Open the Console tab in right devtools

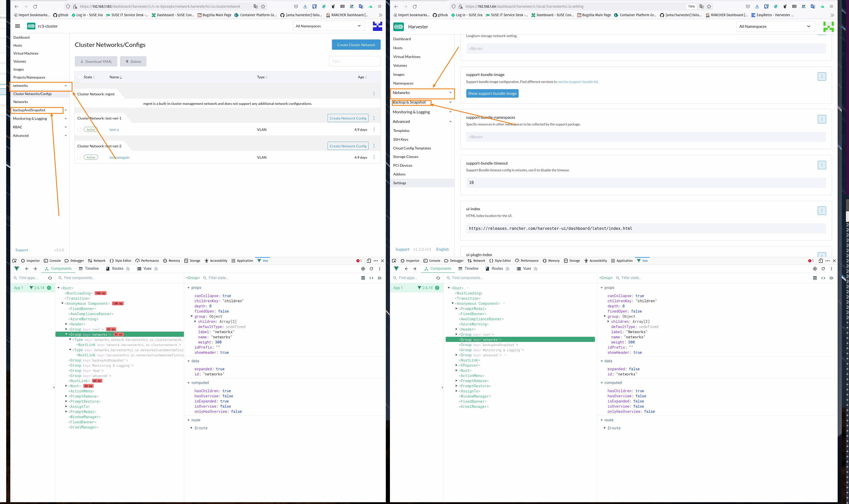click(x=432, y=261)
